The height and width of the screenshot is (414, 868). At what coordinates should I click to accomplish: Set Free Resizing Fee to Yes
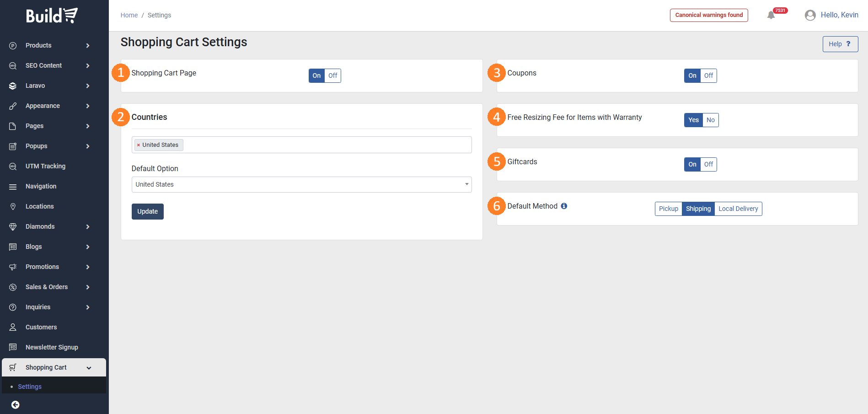pos(693,120)
